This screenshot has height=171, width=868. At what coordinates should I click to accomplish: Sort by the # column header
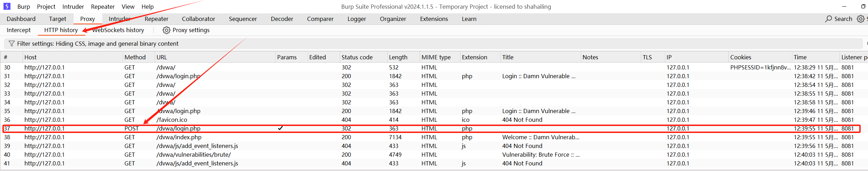tap(11, 57)
